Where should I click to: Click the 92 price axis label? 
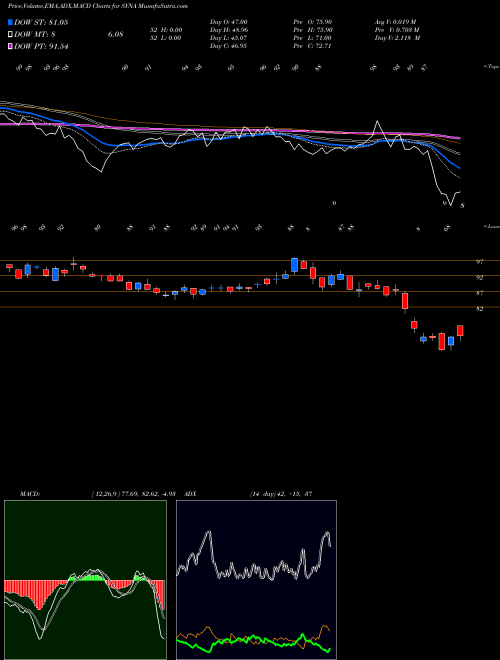[x=479, y=277]
